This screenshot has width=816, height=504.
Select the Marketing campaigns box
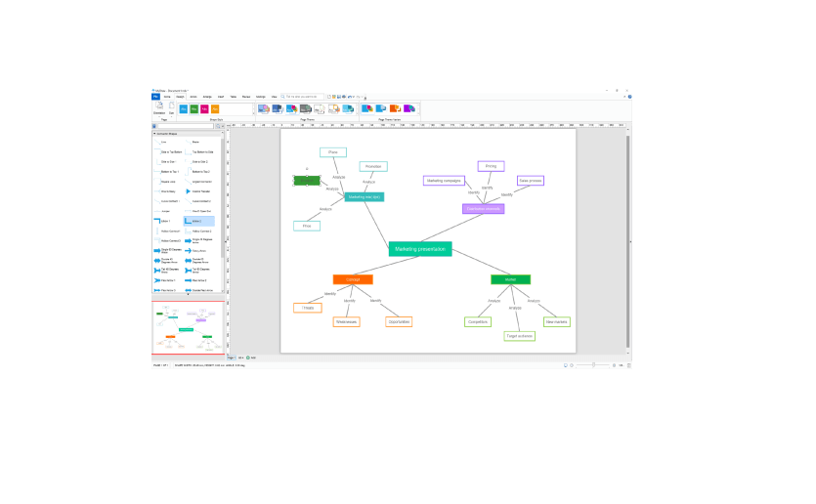(x=444, y=181)
